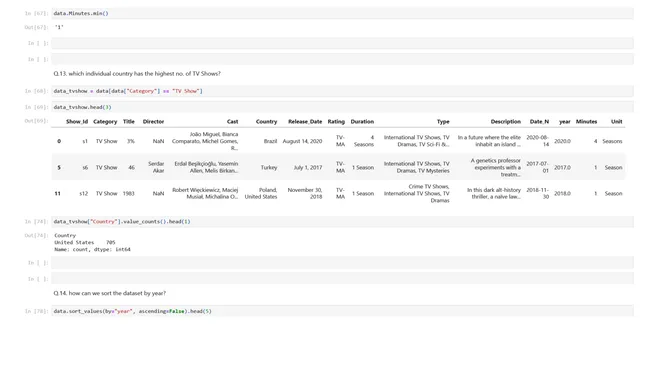The height and width of the screenshot is (366, 650).
Task: Select row index 5 in the table
Action: pyautogui.click(x=59, y=167)
